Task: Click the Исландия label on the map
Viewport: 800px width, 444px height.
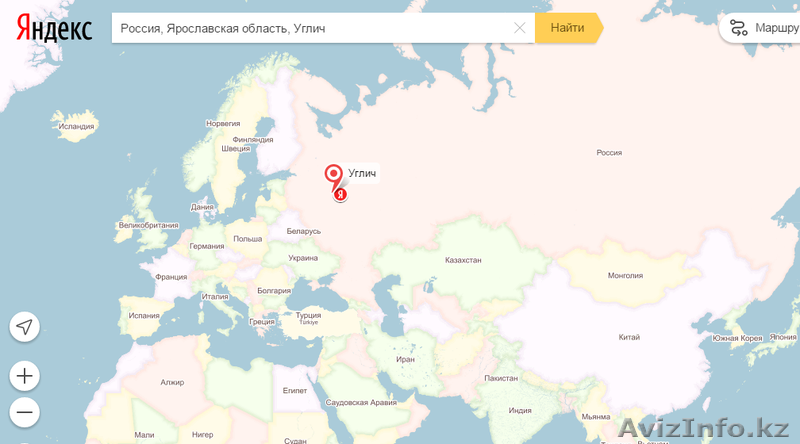Action: (76, 126)
